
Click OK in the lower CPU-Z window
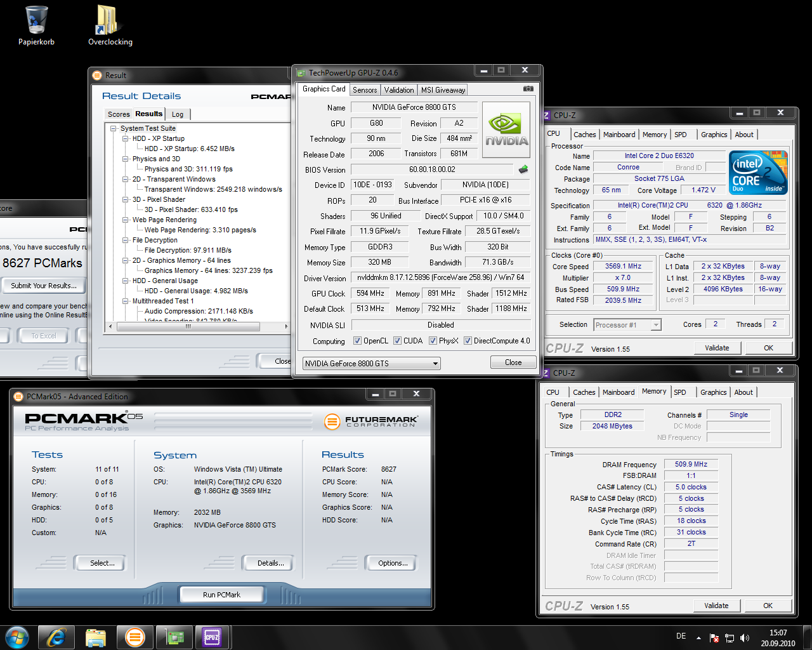tap(768, 606)
